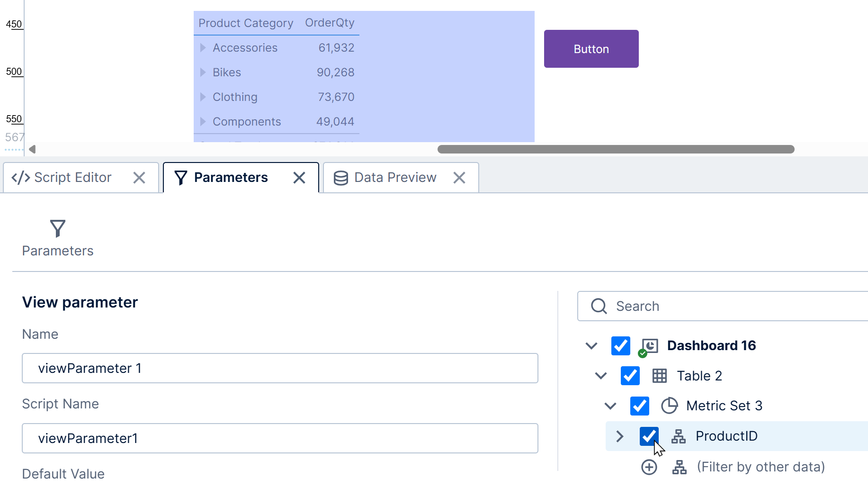Select the Parameters tab
The height and width of the screenshot is (488, 868).
click(x=231, y=178)
